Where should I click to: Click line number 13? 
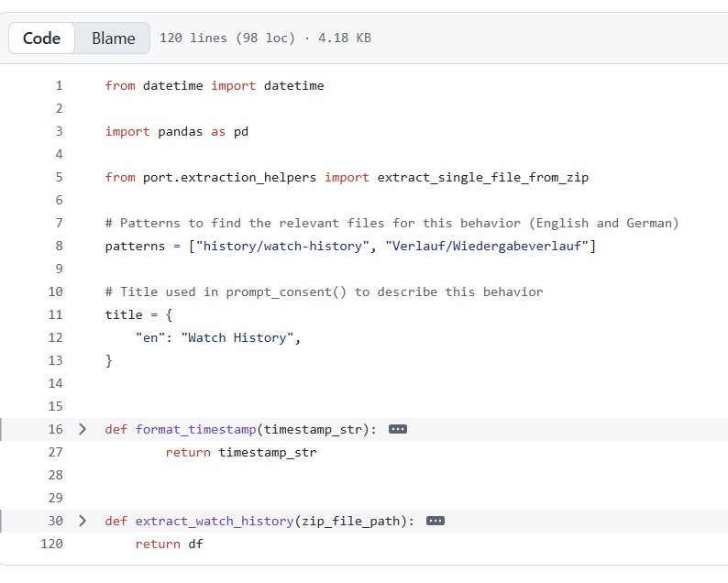55,360
